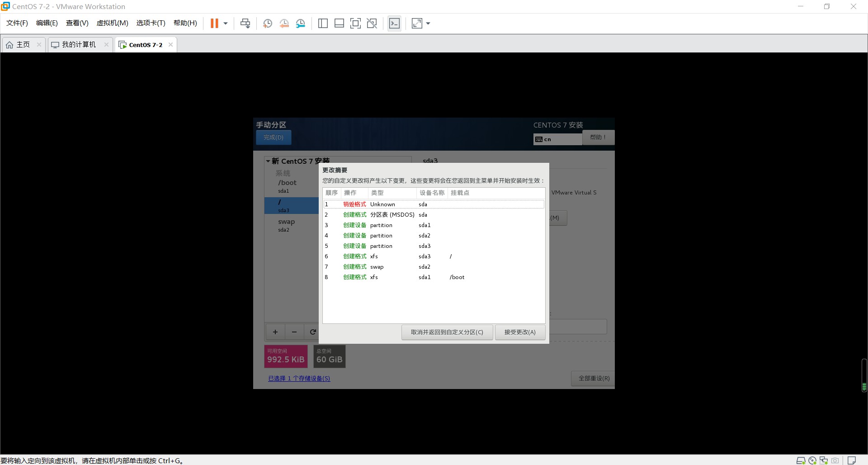This screenshot has height=465, width=868.
Task: Select row 5 创建设备 partition sda3
Action: (x=434, y=246)
